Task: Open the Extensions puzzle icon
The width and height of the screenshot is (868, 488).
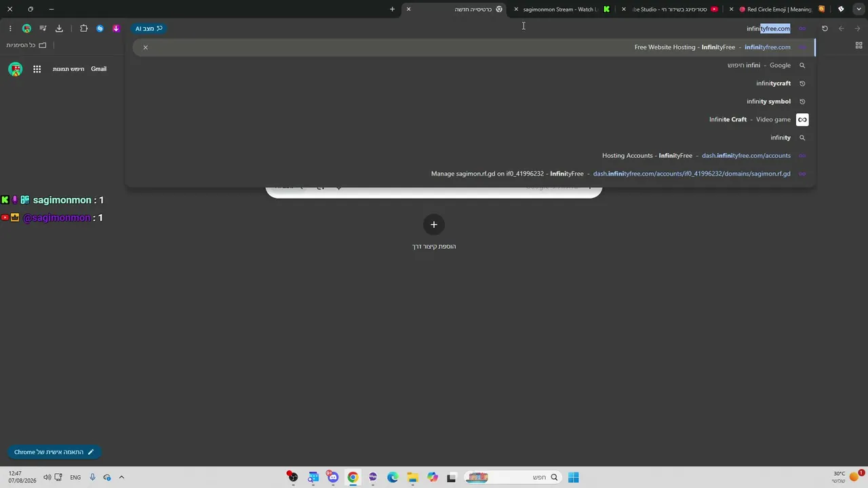Action: click(83, 28)
